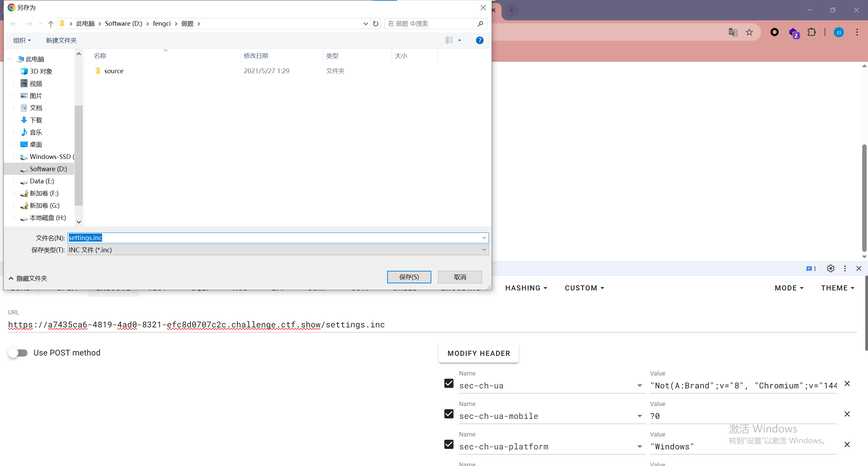Open the HASHING dropdown menu
This screenshot has width=868, height=466.
click(526, 288)
